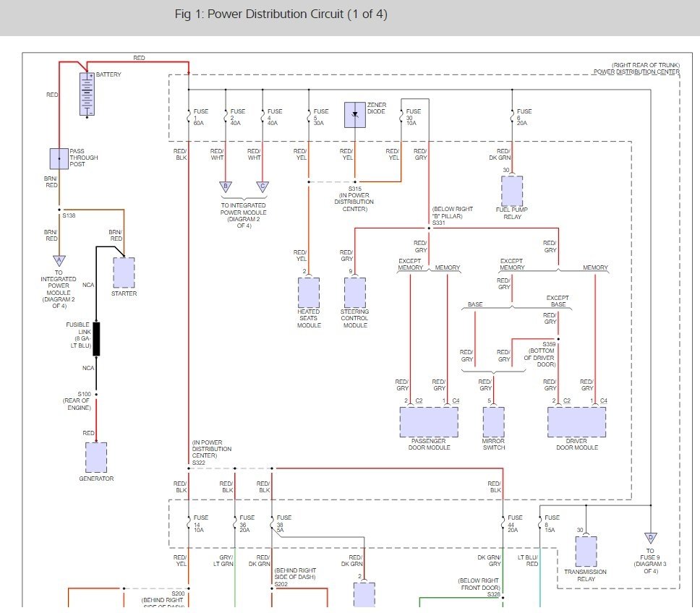Image resolution: width=700 pixels, height=613 pixels.
Task: Expand connector triangle A to Integrated Power Module
Action: [59, 262]
